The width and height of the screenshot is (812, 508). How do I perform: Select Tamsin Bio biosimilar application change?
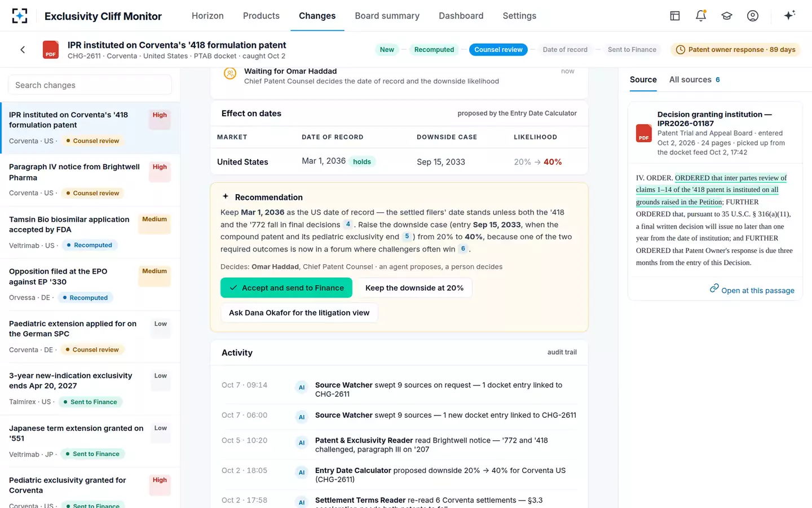(90, 233)
